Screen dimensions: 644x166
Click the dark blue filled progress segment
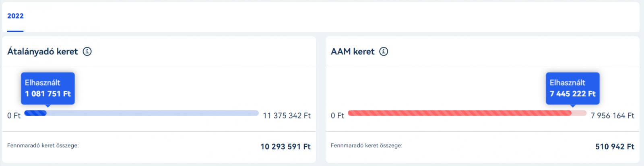[x=35, y=113]
